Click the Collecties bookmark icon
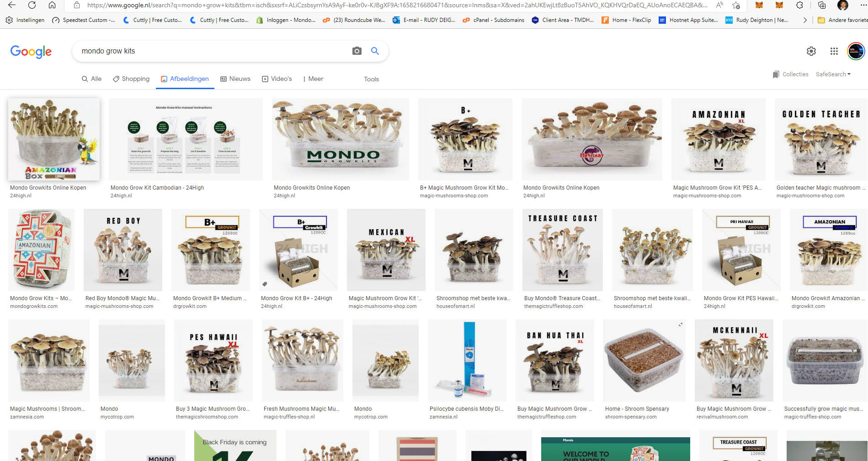Image resolution: width=868 pixels, height=461 pixels. coord(776,74)
